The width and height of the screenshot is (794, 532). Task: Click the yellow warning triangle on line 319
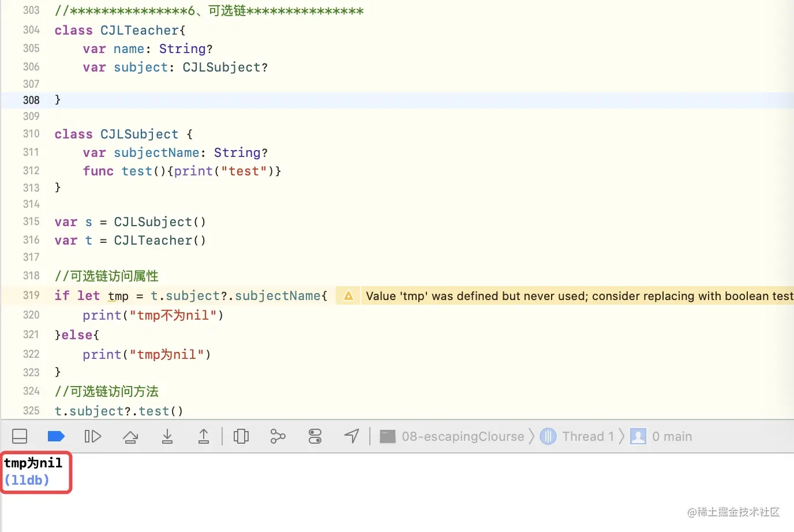click(x=349, y=296)
